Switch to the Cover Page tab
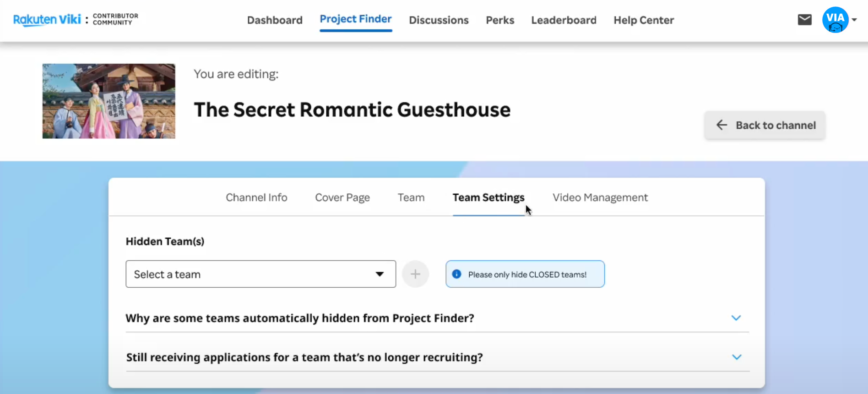 pos(342,197)
